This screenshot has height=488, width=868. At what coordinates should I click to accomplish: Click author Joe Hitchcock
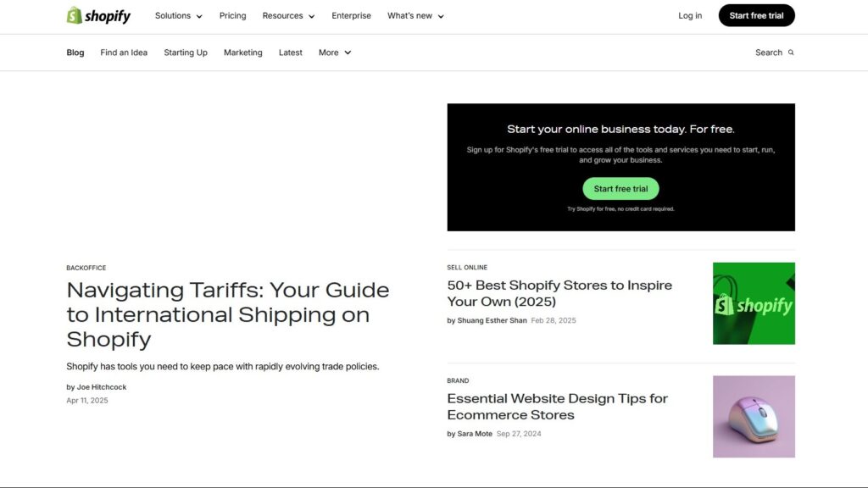click(x=102, y=387)
